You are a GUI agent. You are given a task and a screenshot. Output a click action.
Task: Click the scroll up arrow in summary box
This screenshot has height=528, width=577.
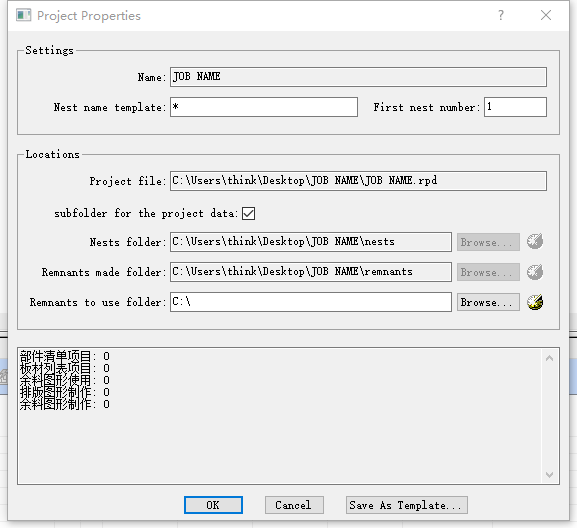[549, 358]
